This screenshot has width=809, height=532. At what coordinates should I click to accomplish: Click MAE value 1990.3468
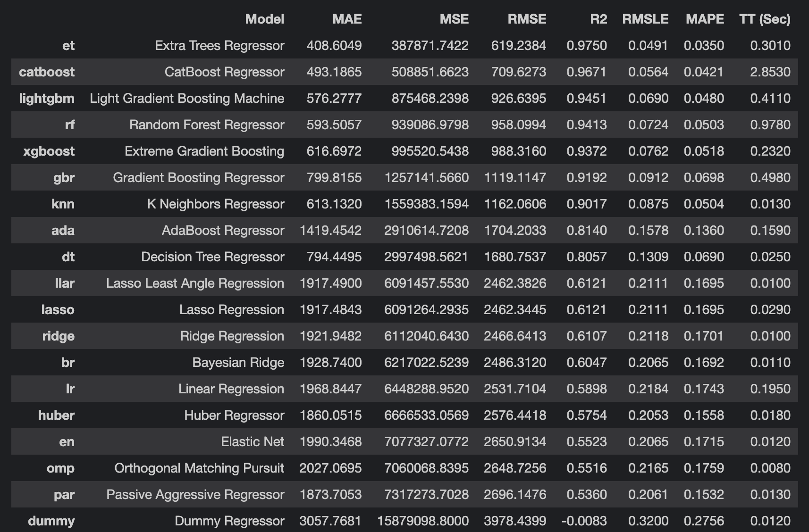331,441
